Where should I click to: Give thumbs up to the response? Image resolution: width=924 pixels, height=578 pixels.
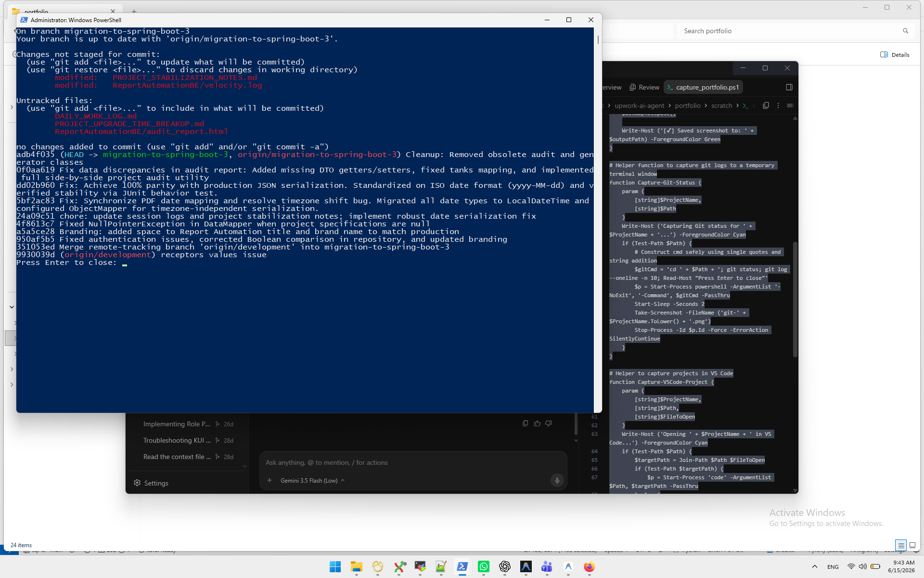537,423
